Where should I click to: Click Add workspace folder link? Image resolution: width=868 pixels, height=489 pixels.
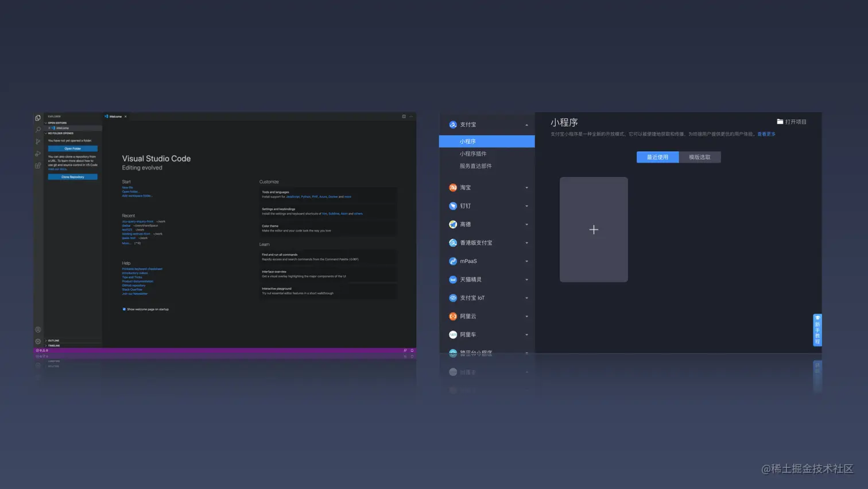[x=137, y=196]
